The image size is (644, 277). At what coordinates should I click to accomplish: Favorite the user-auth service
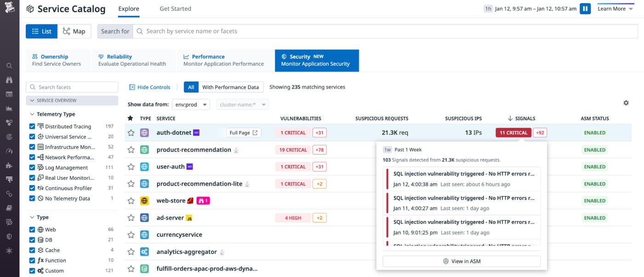tap(131, 167)
